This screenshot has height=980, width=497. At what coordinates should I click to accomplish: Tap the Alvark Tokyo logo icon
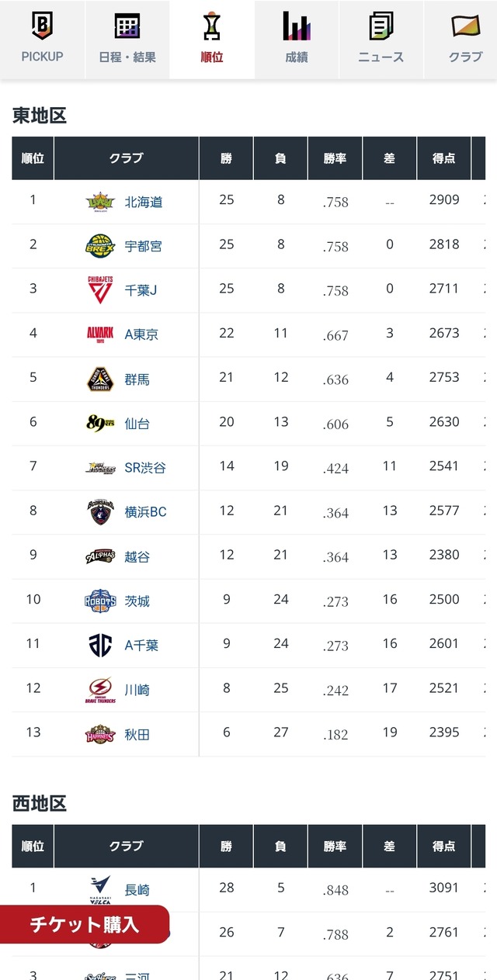pos(100,334)
